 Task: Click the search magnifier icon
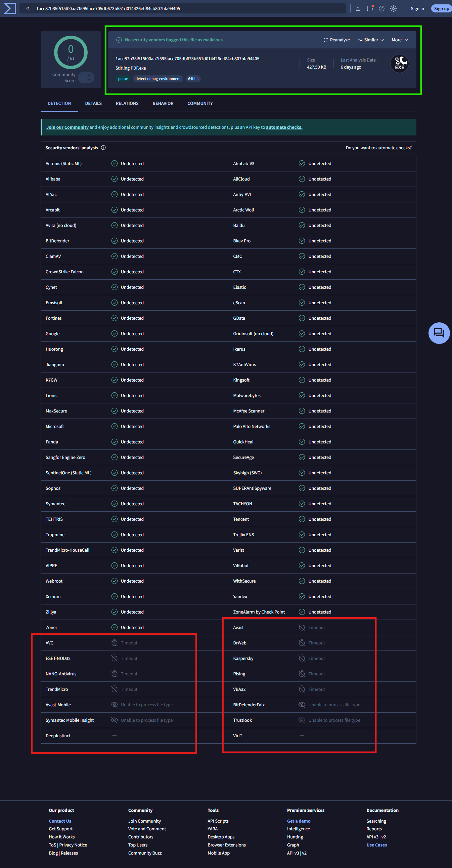[x=28, y=9]
